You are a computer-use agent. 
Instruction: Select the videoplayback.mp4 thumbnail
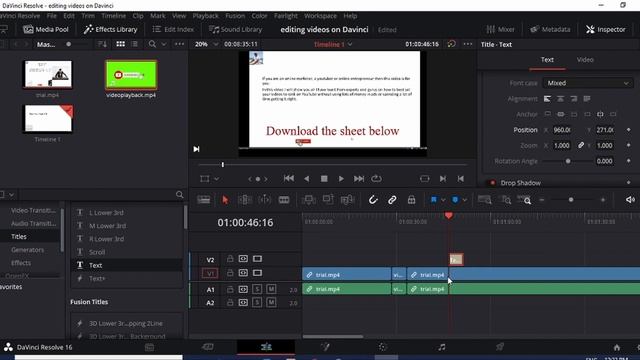131,75
